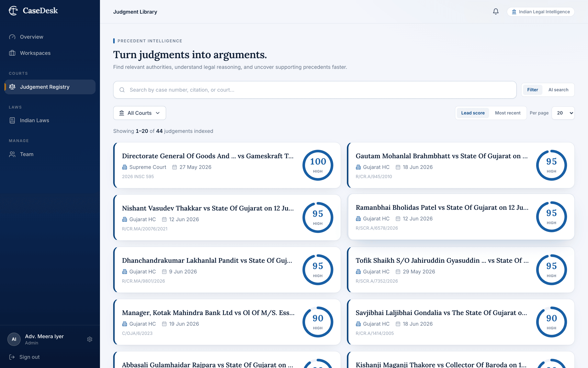Click case number R/SCR.A/6578/2026
This screenshot has height=368, width=588.
(x=377, y=228)
